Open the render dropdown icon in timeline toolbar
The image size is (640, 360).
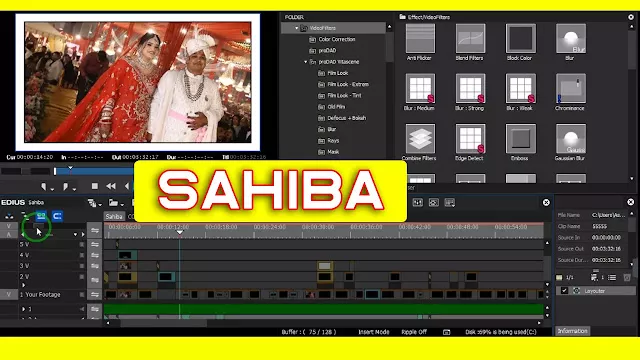click(x=449, y=202)
